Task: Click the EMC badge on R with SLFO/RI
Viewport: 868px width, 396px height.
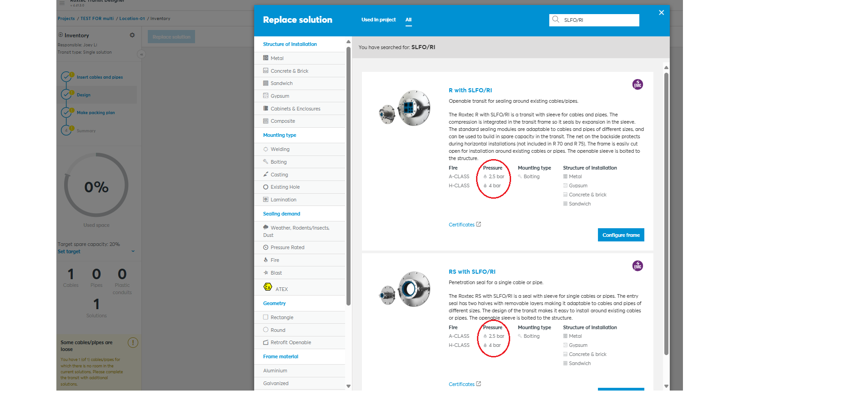Action: coord(637,85)
